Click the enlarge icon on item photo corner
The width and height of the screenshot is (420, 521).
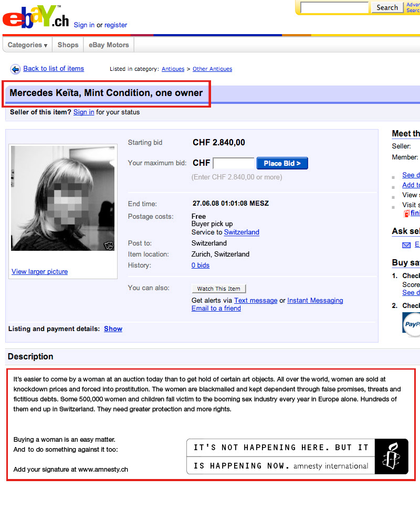click(109, 246)
